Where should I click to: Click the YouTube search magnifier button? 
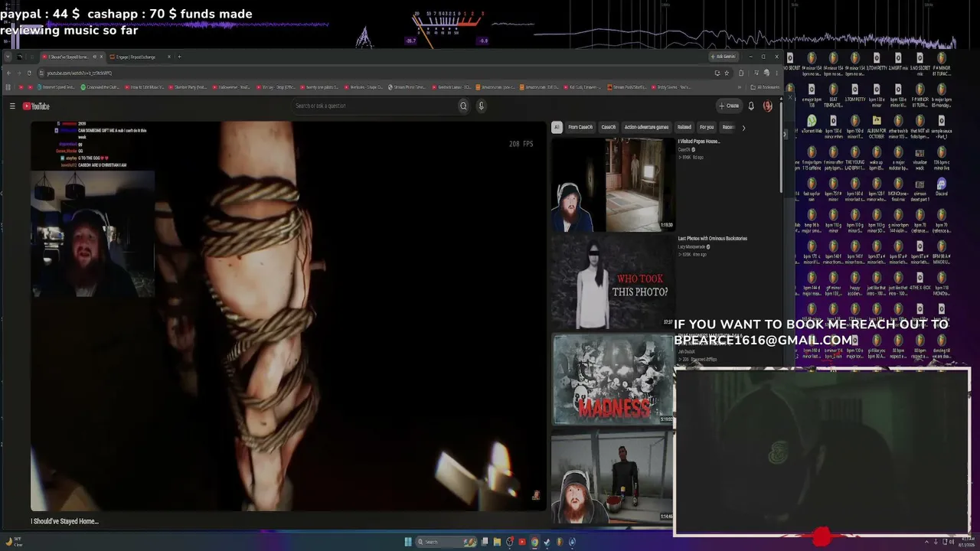[463, 106]
